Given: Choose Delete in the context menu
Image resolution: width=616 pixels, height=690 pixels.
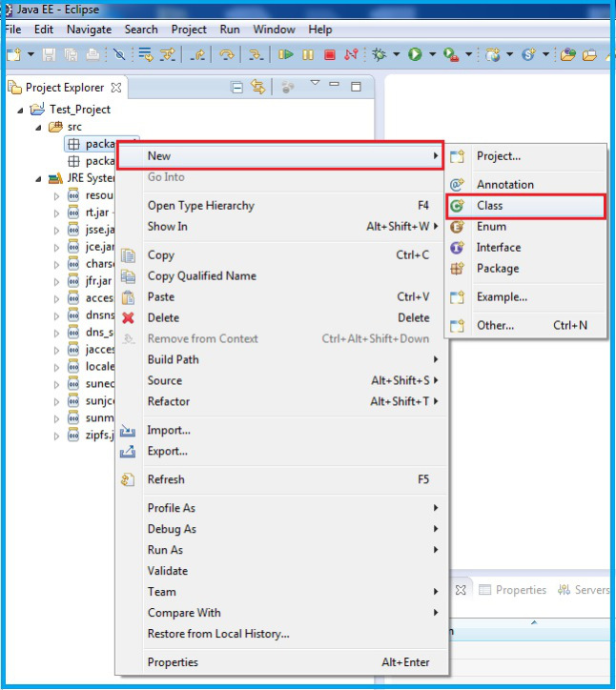Looking at the screenshot, I should tap(282, 317).
